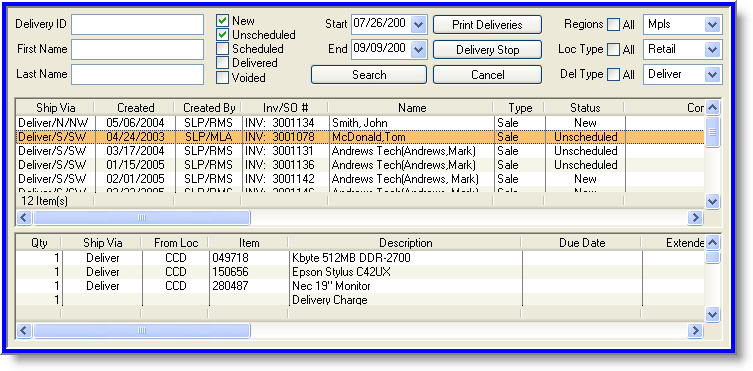This screenshot has width=753, height=371.
Task: Sort by the Created column header
Action: tap(135, 108)
